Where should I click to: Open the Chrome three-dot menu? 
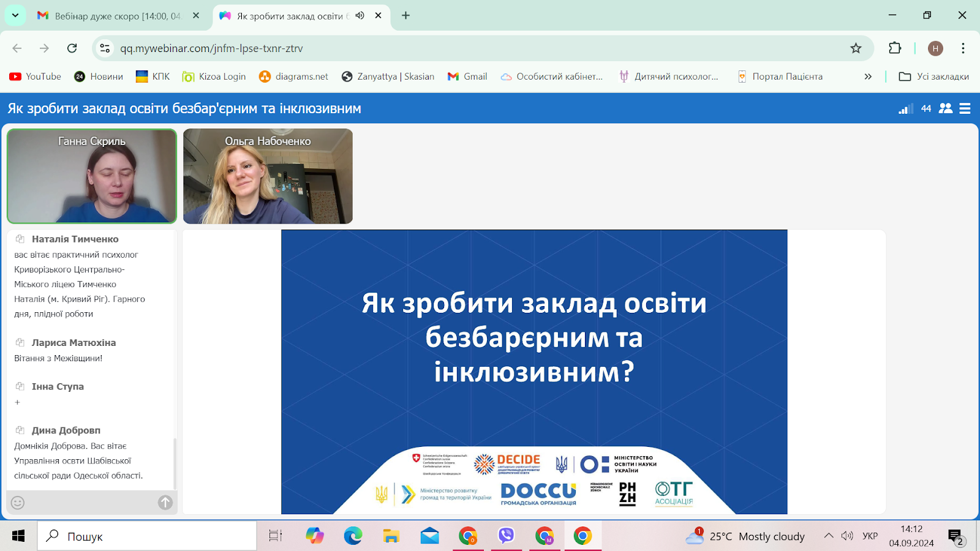(x=963, y=48)
